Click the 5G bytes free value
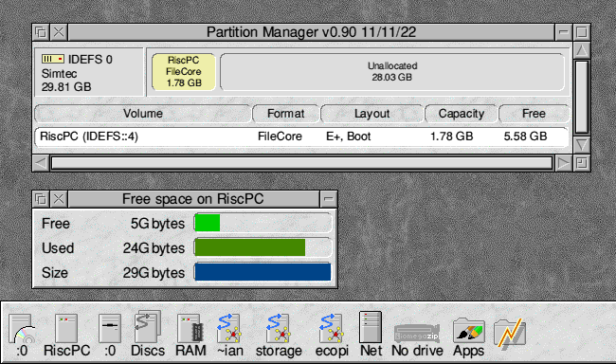This screenshot has height=364, width=616. [x=157, y=224]
